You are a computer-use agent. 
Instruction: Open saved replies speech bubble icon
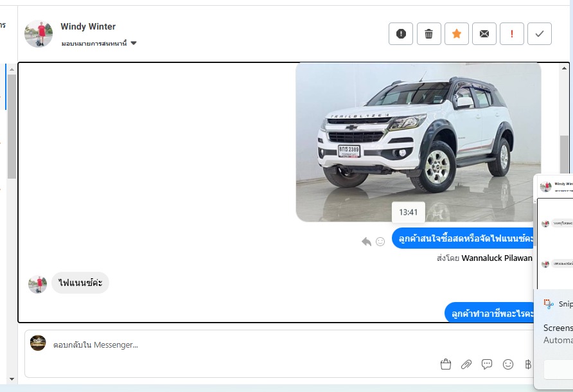coord(487,364)
